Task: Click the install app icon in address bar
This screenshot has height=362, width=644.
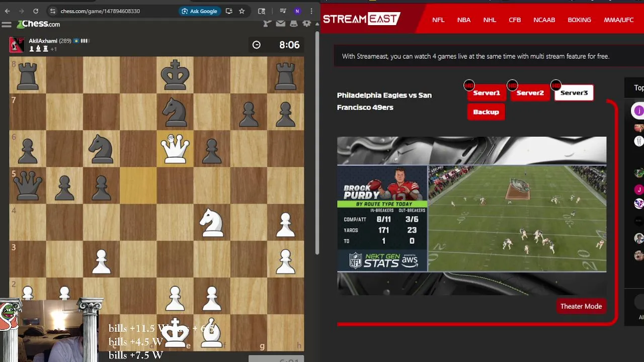Action: pyautogui.click(x=229, y=11)
